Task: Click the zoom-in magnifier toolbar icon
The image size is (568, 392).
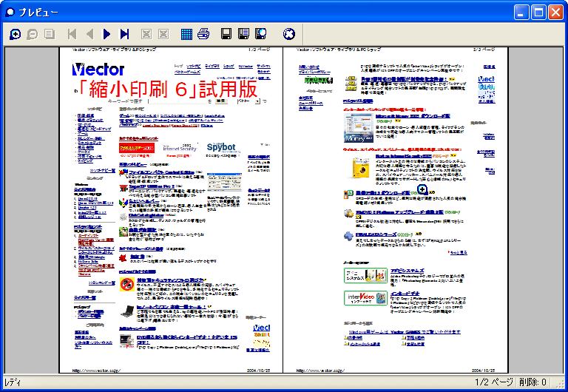Action: pyautogui.click(x=16, y=35)
